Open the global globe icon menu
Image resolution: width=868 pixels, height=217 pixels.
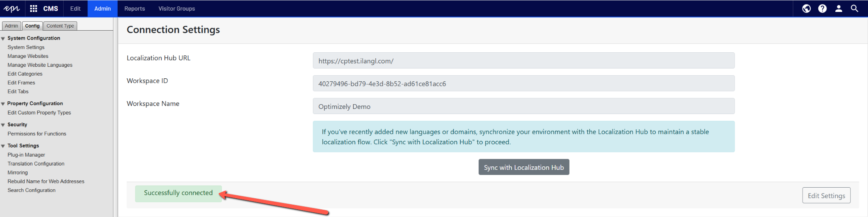click(806, 9)
